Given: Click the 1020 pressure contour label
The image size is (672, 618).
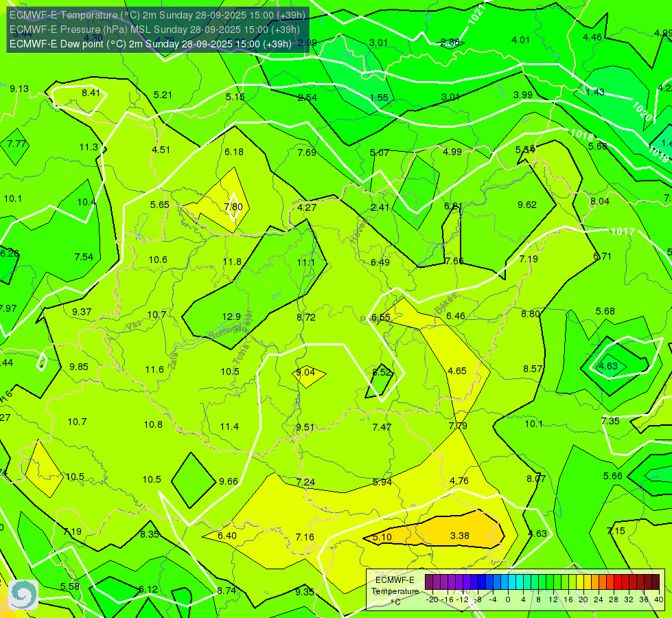Looking at the screenshot, I should click(x=642, y=111).
